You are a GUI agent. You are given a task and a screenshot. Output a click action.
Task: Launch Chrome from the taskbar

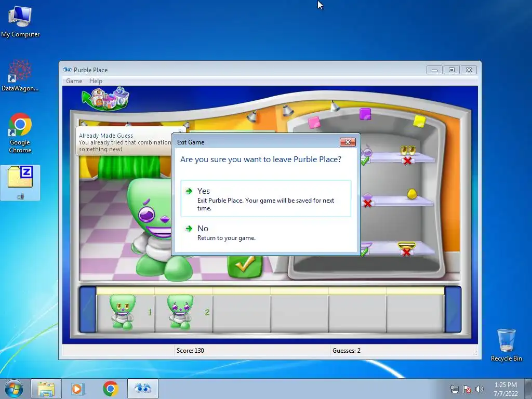(x=111, y=389)
